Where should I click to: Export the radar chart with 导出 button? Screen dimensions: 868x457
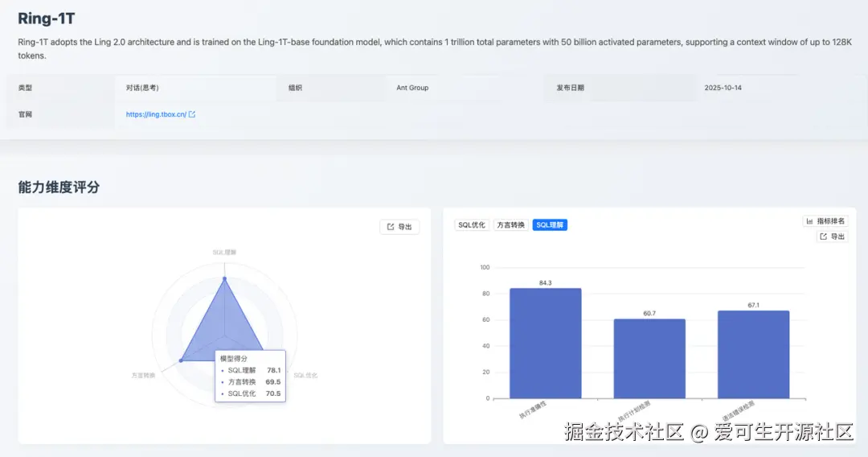(x=399, y=227)
